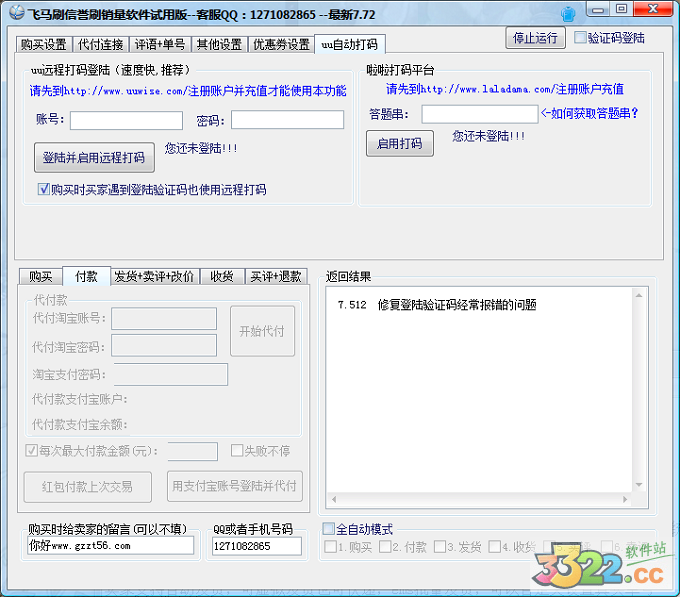Open the 购买设置 tab

44,44
